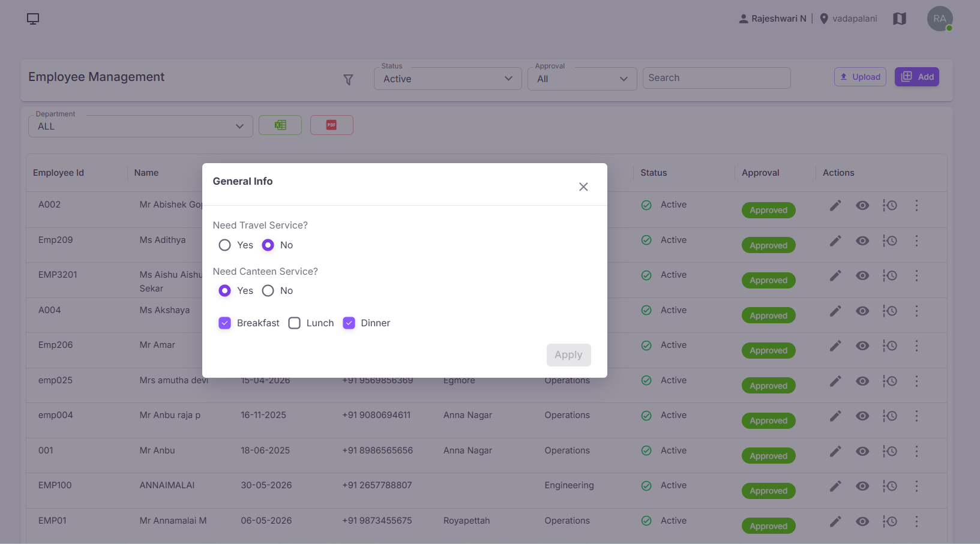View details of Emp209 via eye icon
The image size is (980, 544).
[862, 241]
